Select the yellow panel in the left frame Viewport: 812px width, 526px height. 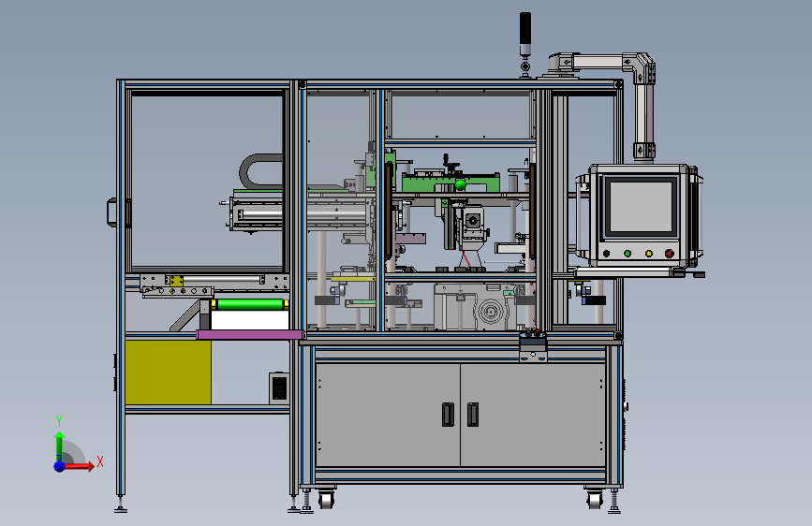point(169,373)
